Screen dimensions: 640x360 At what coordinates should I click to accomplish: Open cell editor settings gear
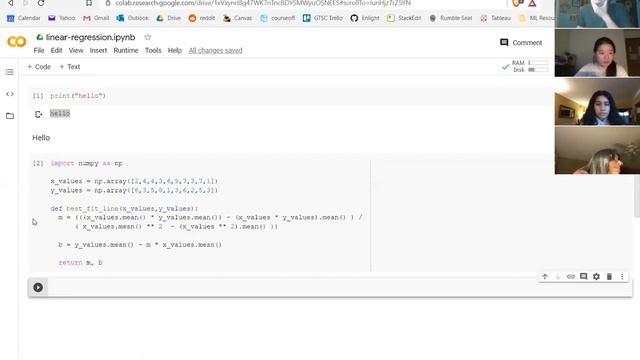coord(596,277)
